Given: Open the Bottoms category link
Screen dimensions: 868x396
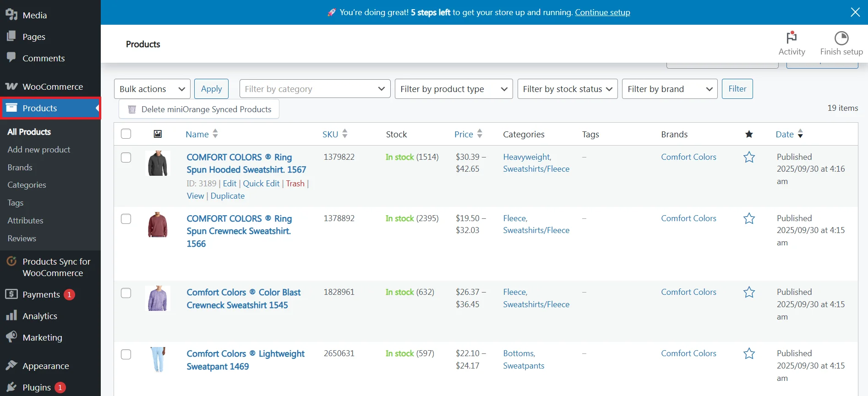Looking at the screenshot, I should (519, 353).
